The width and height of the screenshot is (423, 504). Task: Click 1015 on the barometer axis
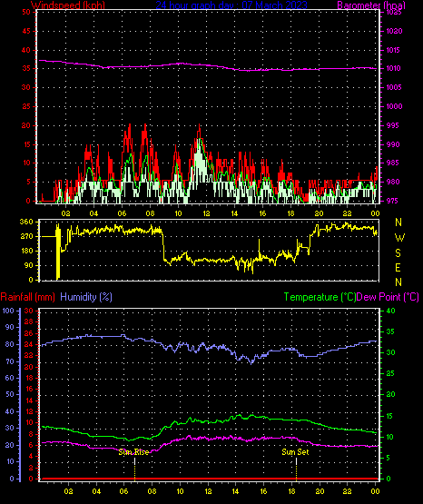click(394, 50)
